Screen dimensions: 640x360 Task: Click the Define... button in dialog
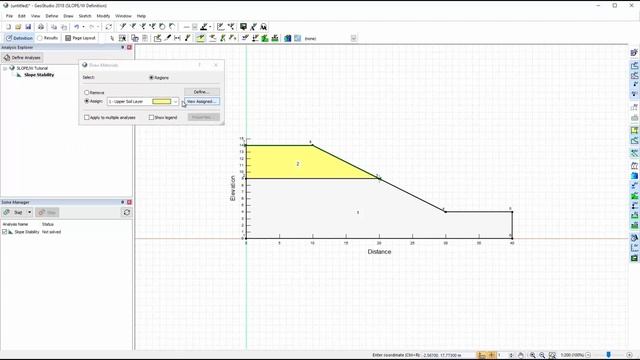[x=202, y=92]
